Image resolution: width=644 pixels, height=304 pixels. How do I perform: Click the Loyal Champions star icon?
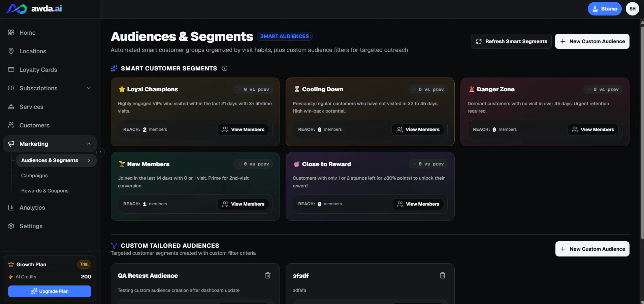click(x=122, y=89)
